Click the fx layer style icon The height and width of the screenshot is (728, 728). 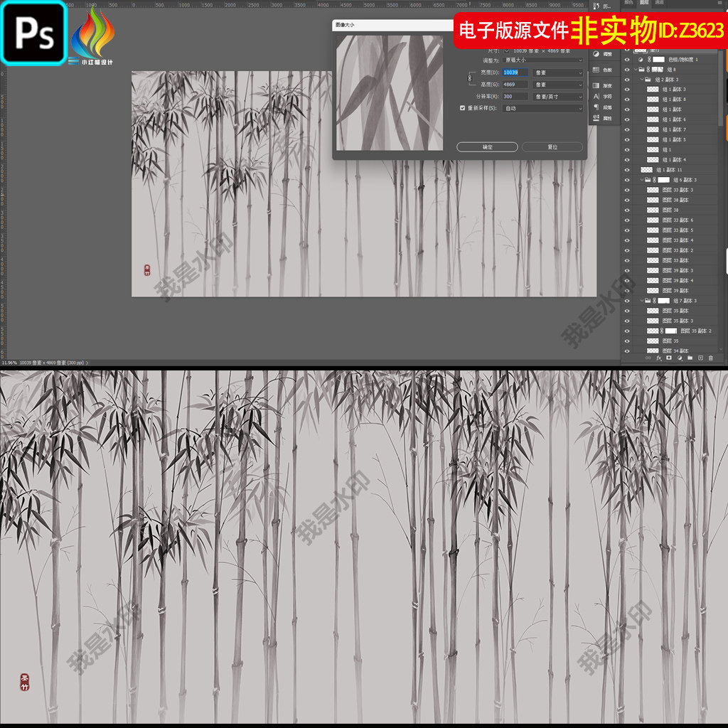pos(659,358)
